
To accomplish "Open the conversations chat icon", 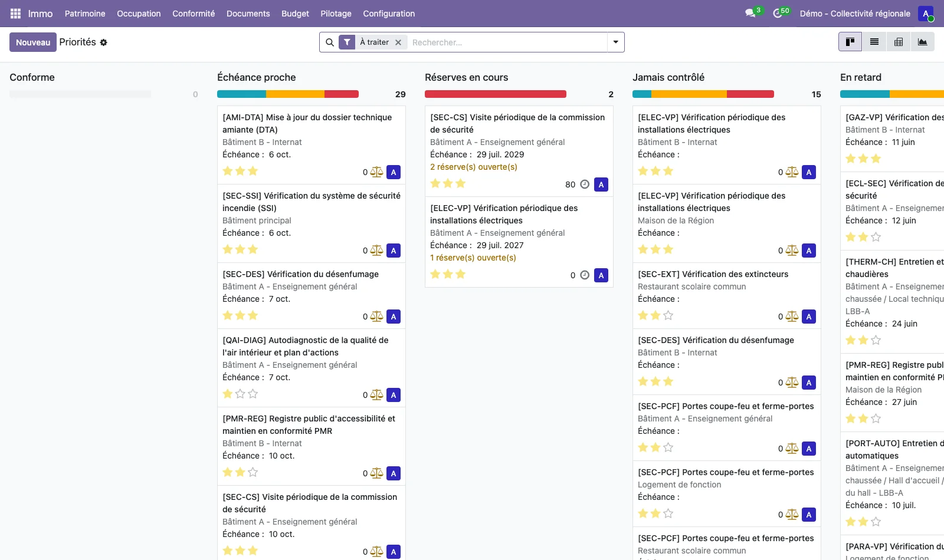I will click(750, 14).
